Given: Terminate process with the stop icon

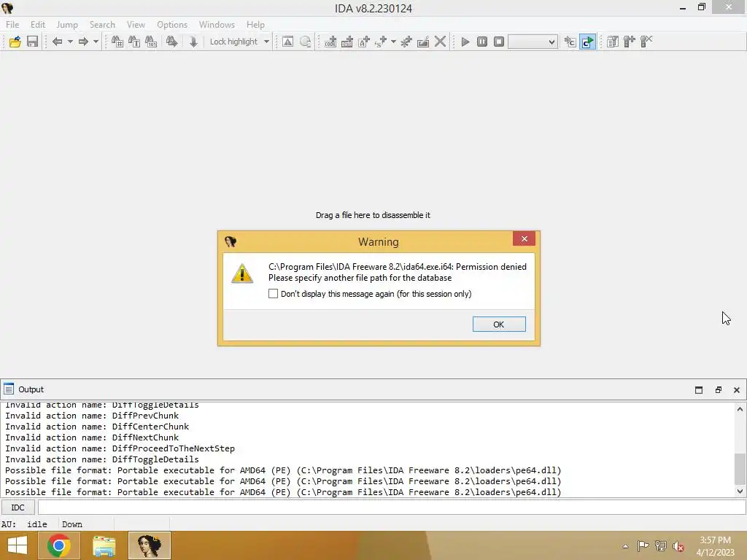Looking at the screenshot, I should (499, 42).
